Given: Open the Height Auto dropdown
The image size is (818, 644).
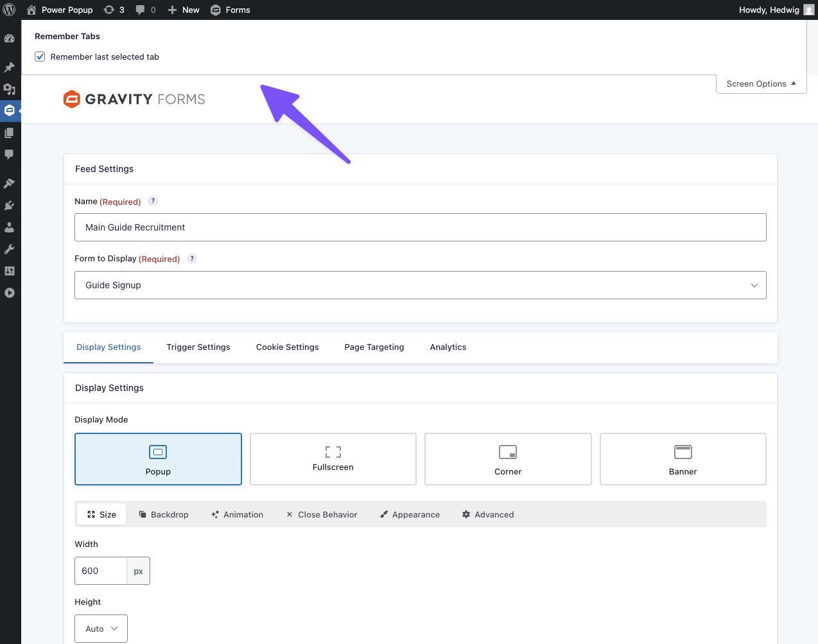Looking at the screenshot, I should (x=101, y=629).
